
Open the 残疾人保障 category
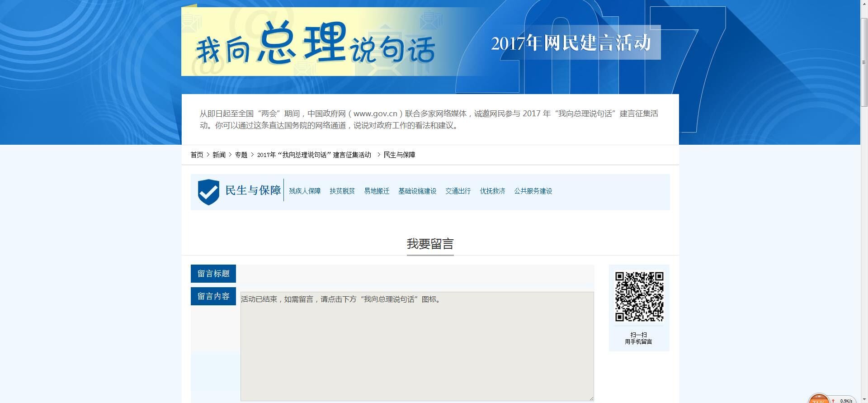click(x=305, y=191)
